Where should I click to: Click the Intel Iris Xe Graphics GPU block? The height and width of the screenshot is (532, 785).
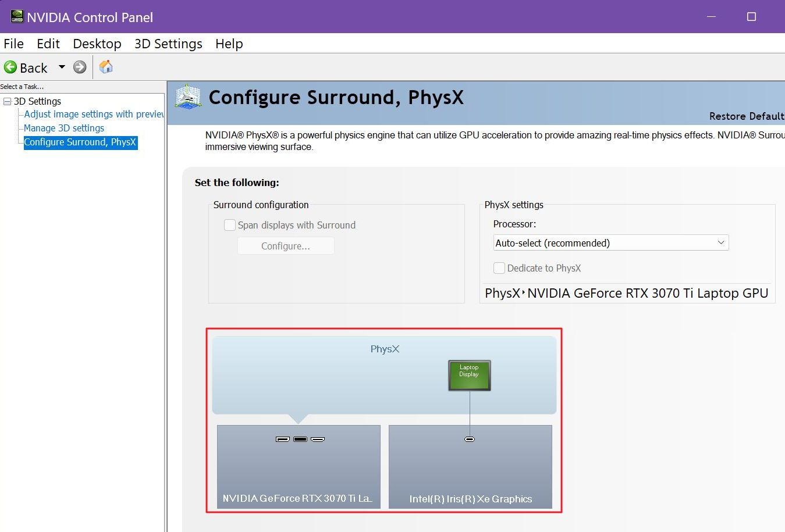[470, 467]
